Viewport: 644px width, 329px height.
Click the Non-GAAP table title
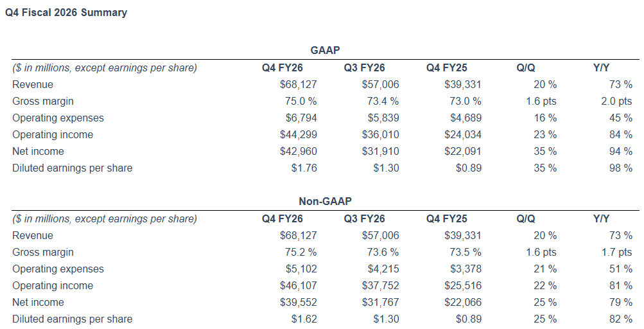click(325, 201)
